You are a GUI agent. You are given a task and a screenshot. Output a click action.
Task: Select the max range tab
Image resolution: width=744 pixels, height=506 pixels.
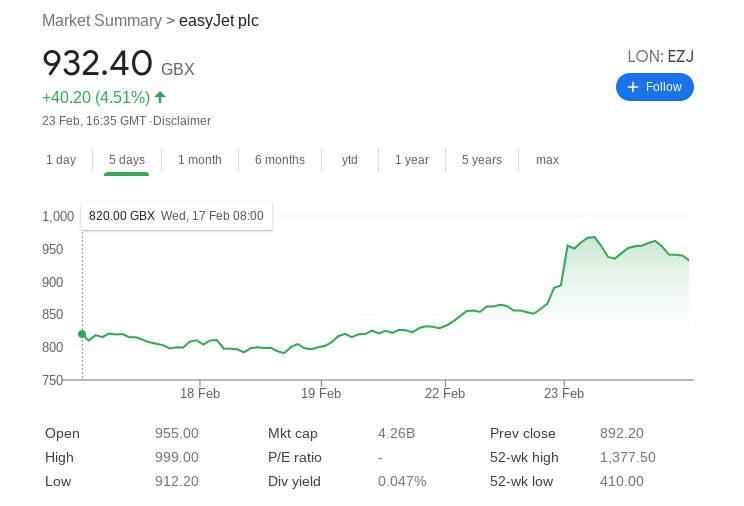[x=547, y=160]
